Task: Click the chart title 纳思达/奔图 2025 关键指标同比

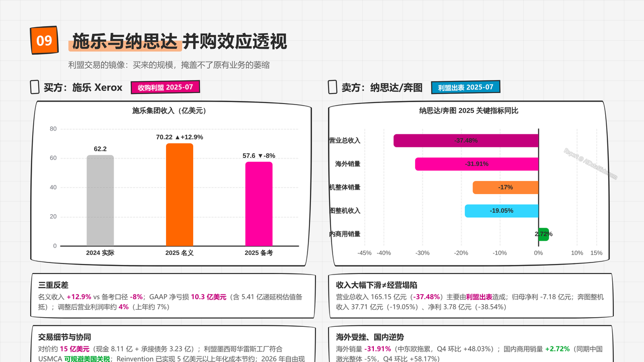Action: pyautogui.click(x=469, y=111)
